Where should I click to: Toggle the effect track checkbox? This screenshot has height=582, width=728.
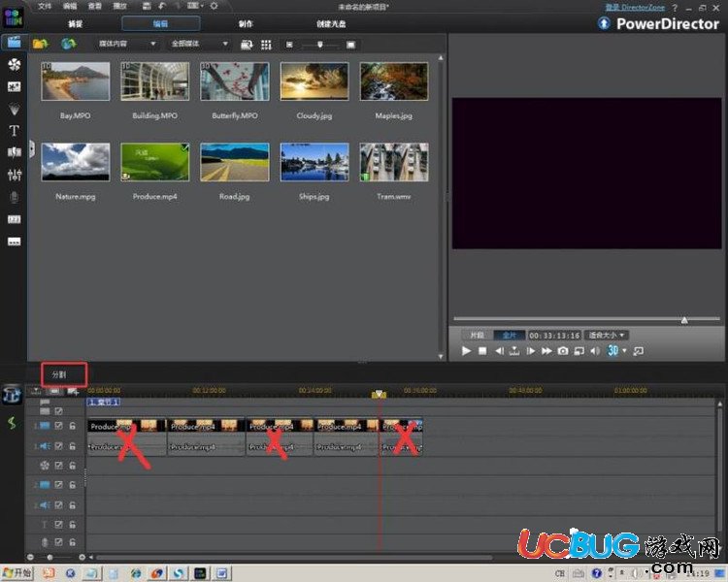point(58,465)
